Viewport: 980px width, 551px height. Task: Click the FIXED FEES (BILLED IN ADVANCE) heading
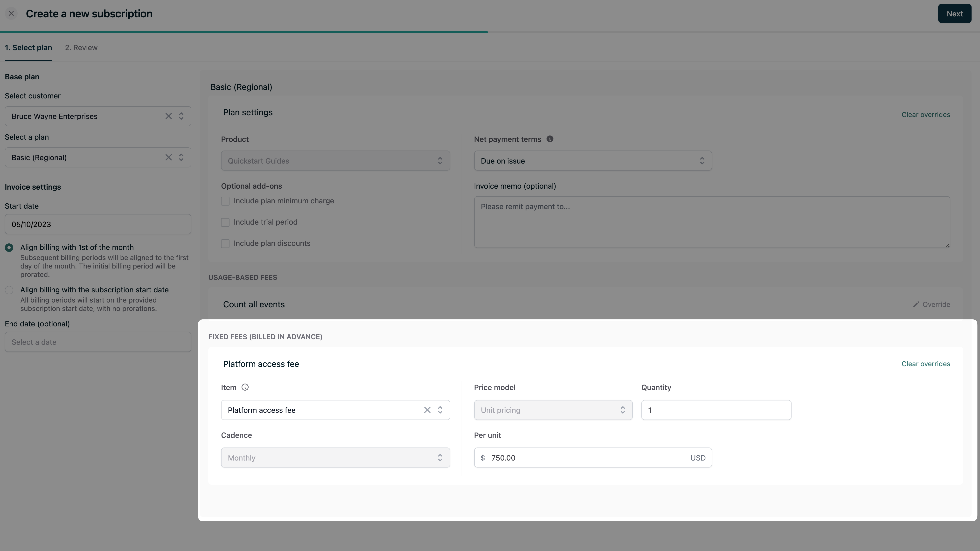point(265,337)
